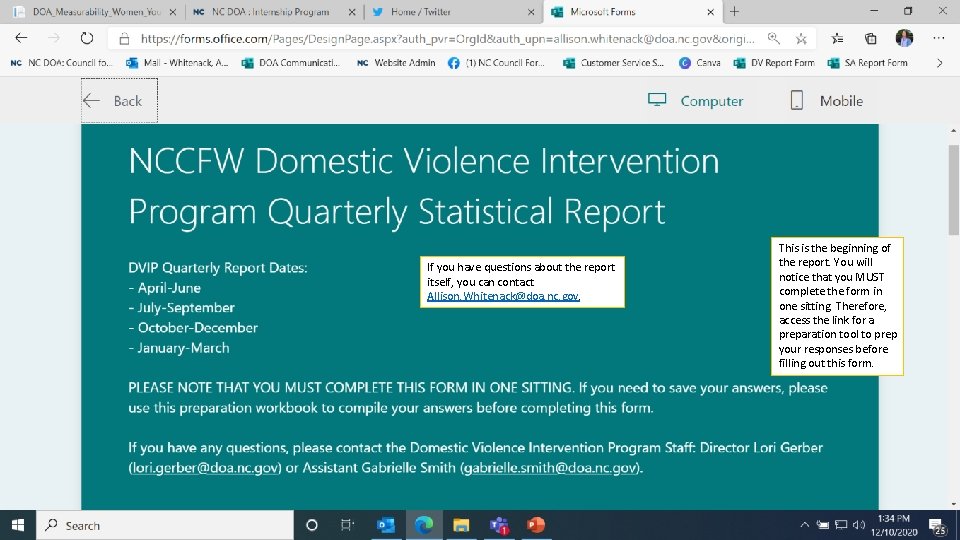The width and height of the screenshot is (960, 540).
Task: Open NC Council For... Facebook bookmark
Action: [x=497, y=62]
